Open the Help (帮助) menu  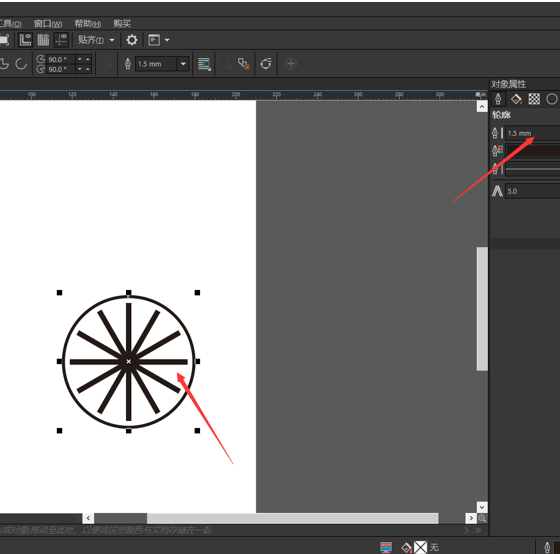click(88, 24)
